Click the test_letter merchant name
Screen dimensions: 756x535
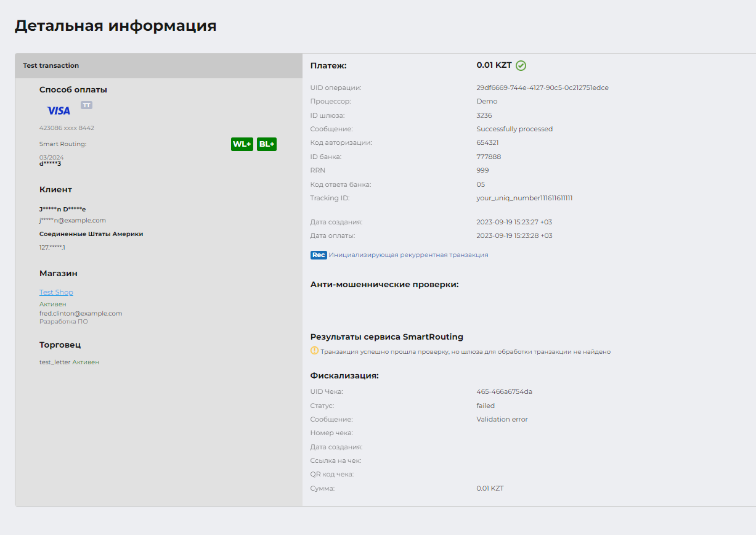55,362
